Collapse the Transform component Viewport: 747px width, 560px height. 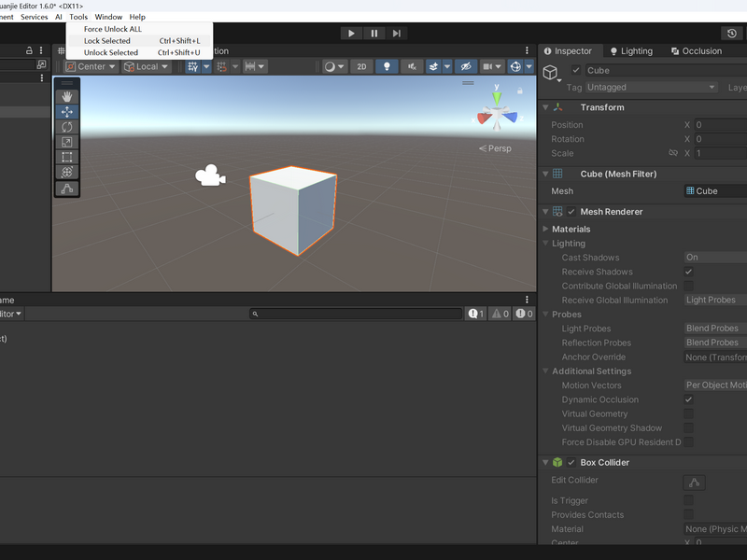[545, 107]
